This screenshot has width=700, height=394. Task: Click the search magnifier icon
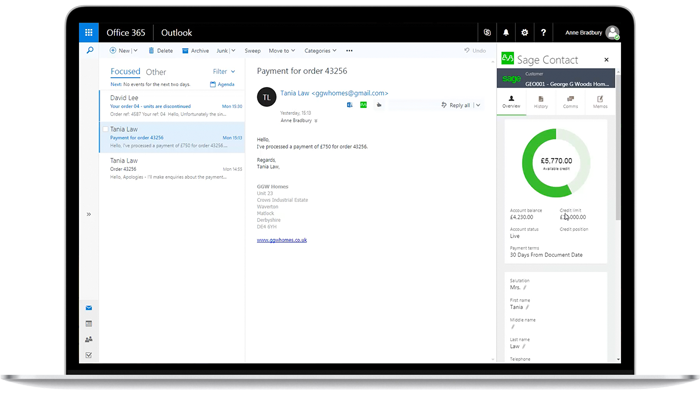click(90, 50)
